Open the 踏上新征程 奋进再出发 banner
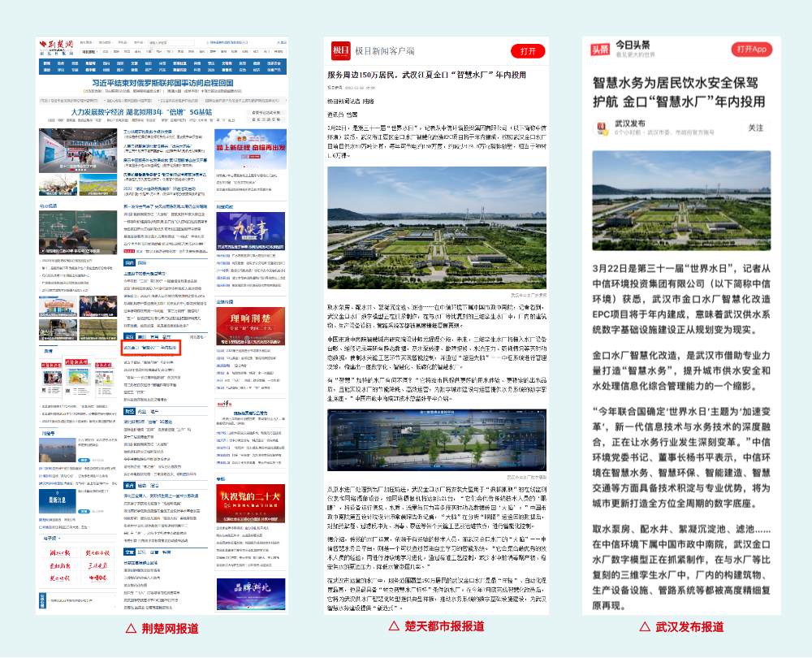Screen dimensions: 812x658 (x=249, y=149)
